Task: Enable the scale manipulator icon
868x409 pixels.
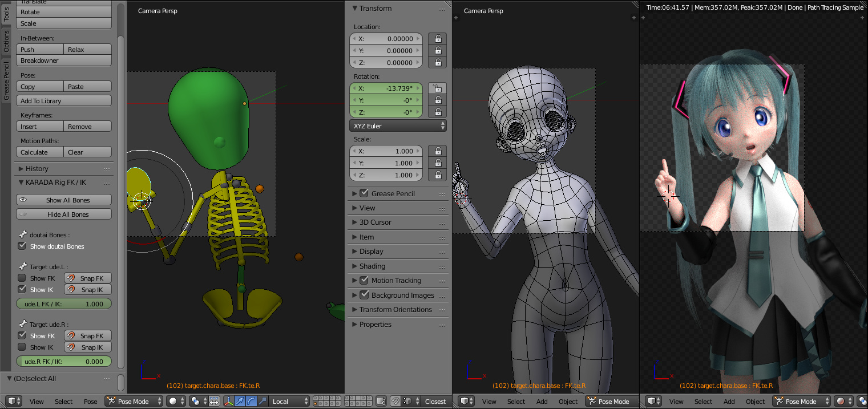Action: tap(263, 401)
